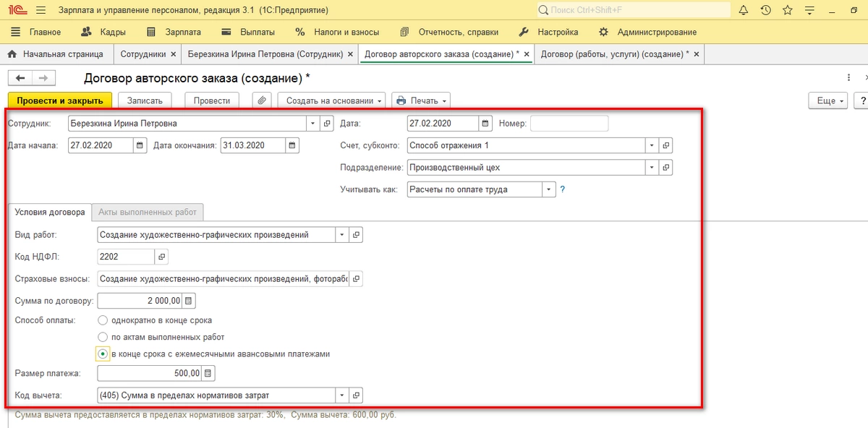The width and height of the screenshot is (868, 428).
Task: Click the paperclip attachments icon
Action: [x=262, y=100]
